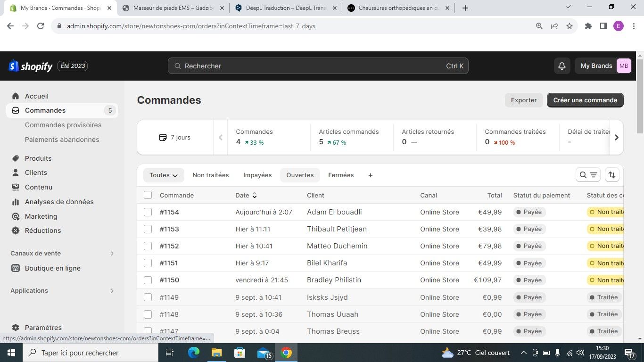The width and height of the screenshot is (644, 362).
Task: Switch to the Non traitées tab
Action: click(x=210, y=175)
